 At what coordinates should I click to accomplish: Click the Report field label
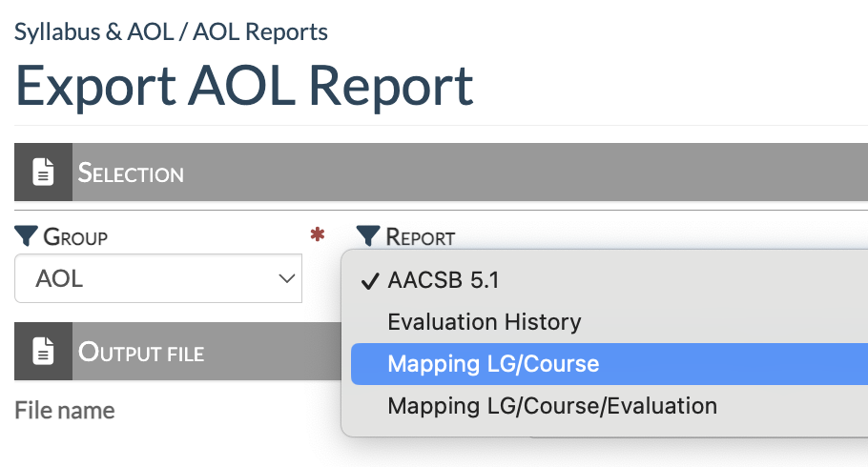pos(420,236)
